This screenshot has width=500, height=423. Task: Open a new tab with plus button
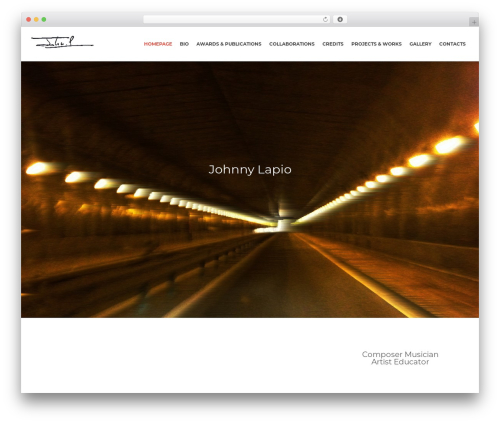(x=474, y=22)
